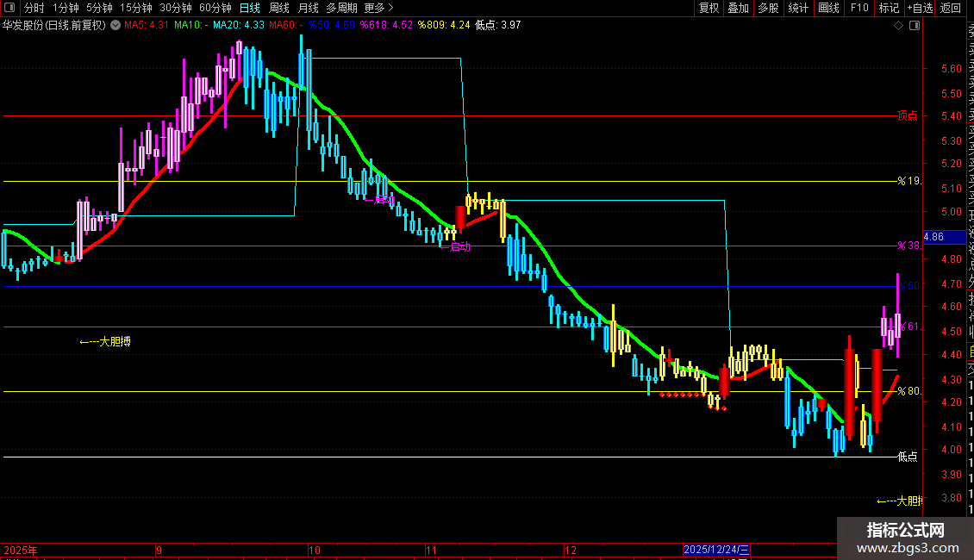Select the 60分钟 period tab
The image size is (974, 560).
[215, 8]
